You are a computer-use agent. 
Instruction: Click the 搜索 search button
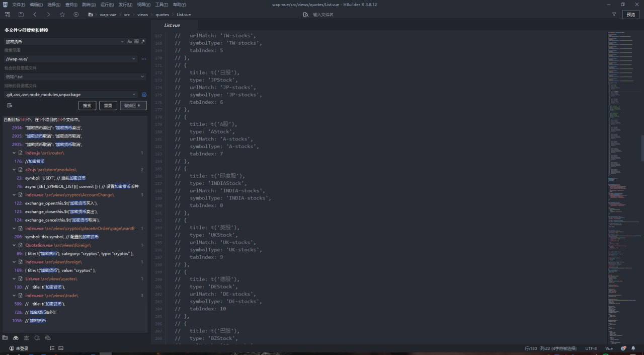tap(87, 105)
